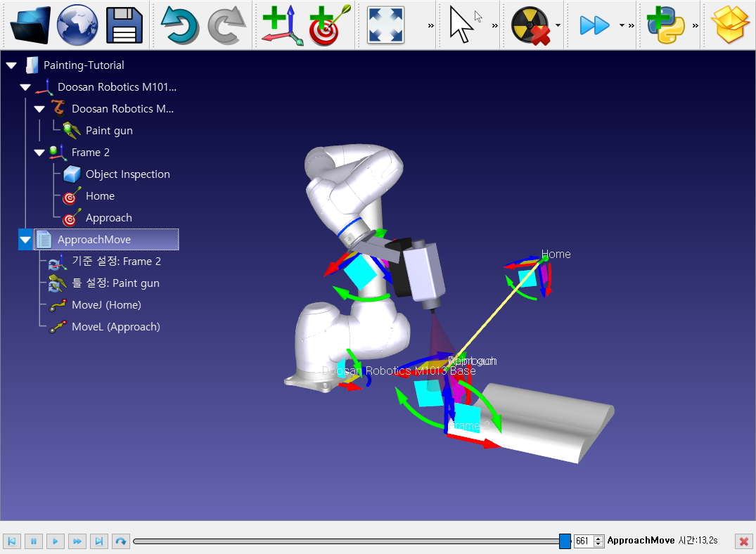Screen dimensions: 756x554
Task: Collapse the ApproachMove program node
Action: 25,240
